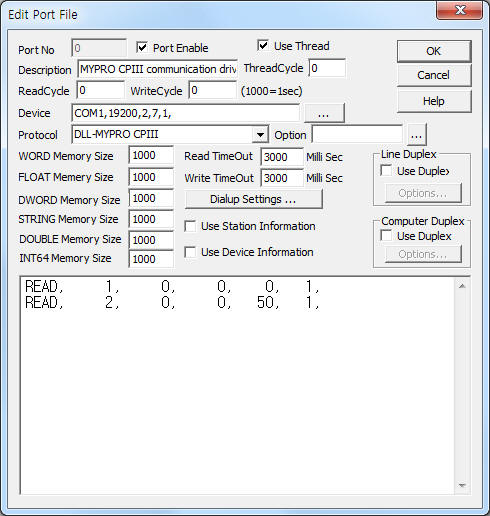Click the Port No field
The image size is (490, 516).
(99, 48)
